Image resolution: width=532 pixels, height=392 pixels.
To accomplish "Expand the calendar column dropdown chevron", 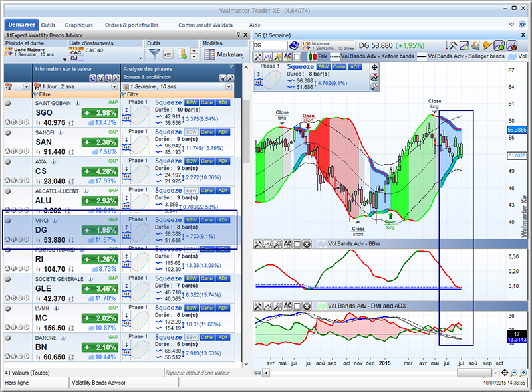I will pyautogui.click(x=26, y=87).
